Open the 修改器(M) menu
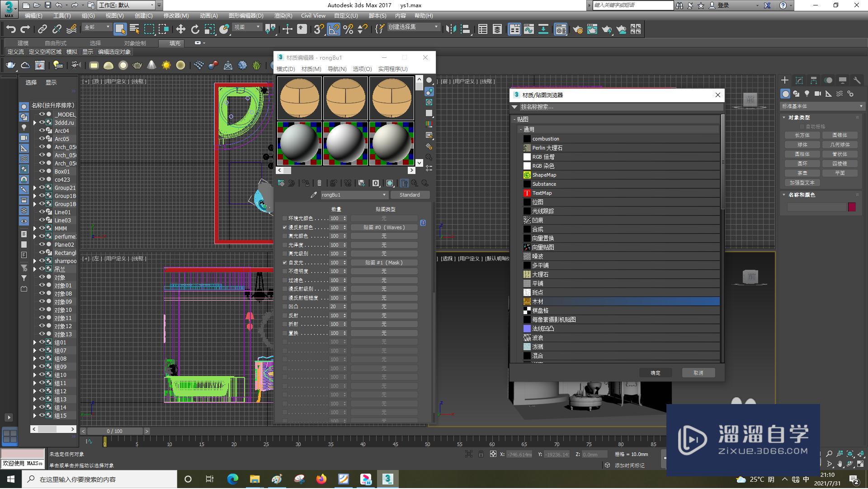868x489 pixels. (x=176, y=15)
